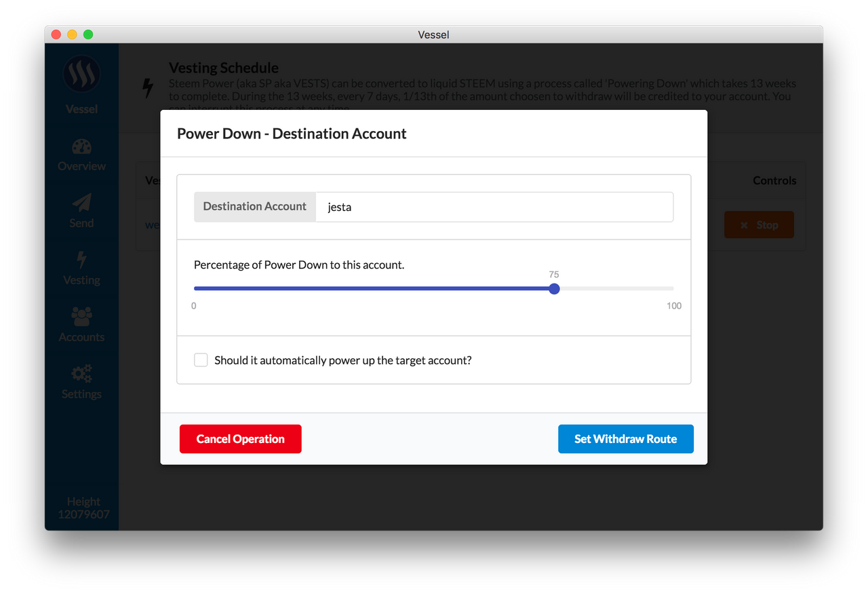Click the Destination Account input field
868x595 pixels.
click(x=494, y=207)
